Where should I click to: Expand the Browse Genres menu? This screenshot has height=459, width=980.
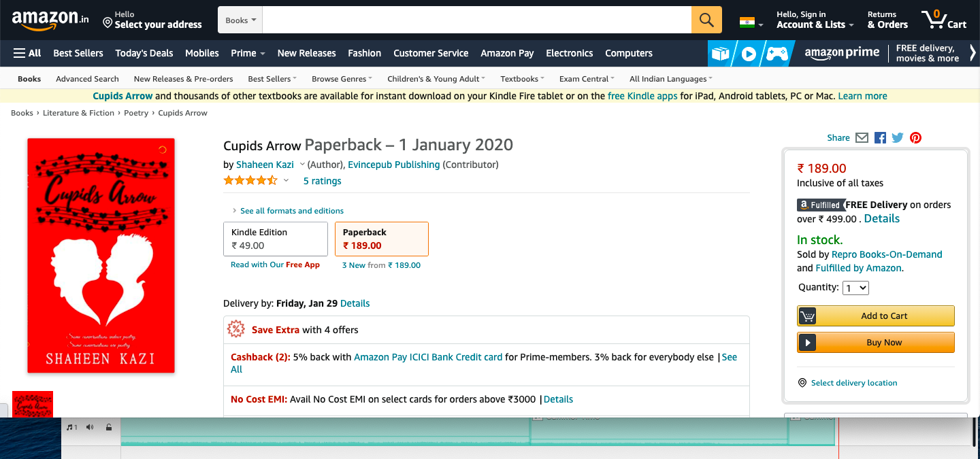[342, 79]
